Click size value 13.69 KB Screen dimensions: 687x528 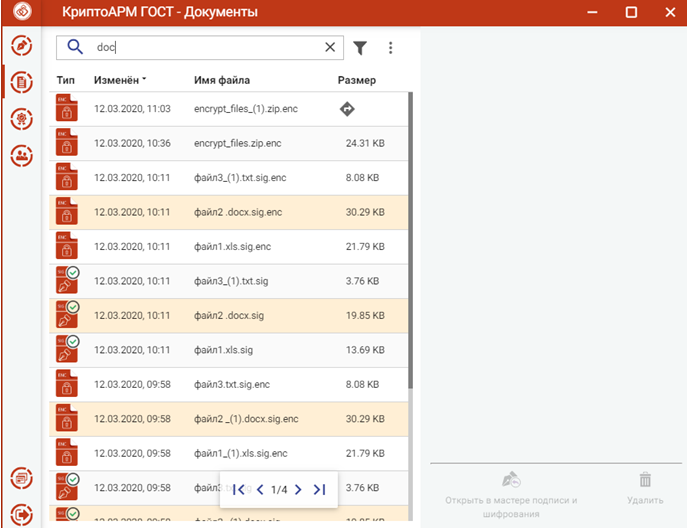(365, 350)
